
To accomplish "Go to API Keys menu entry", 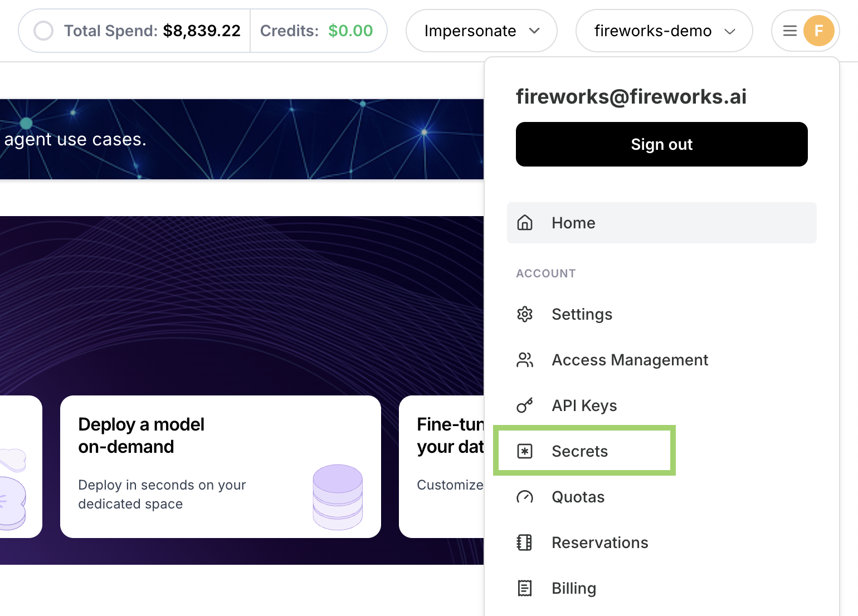I will pyautogui.click(x=662, y=405).
